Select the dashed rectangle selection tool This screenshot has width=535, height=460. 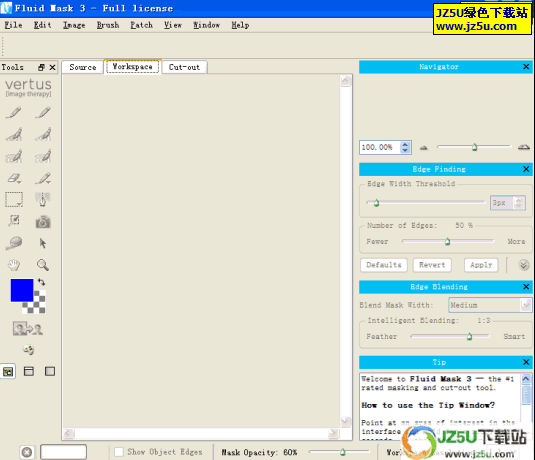(x=14, y=200)
